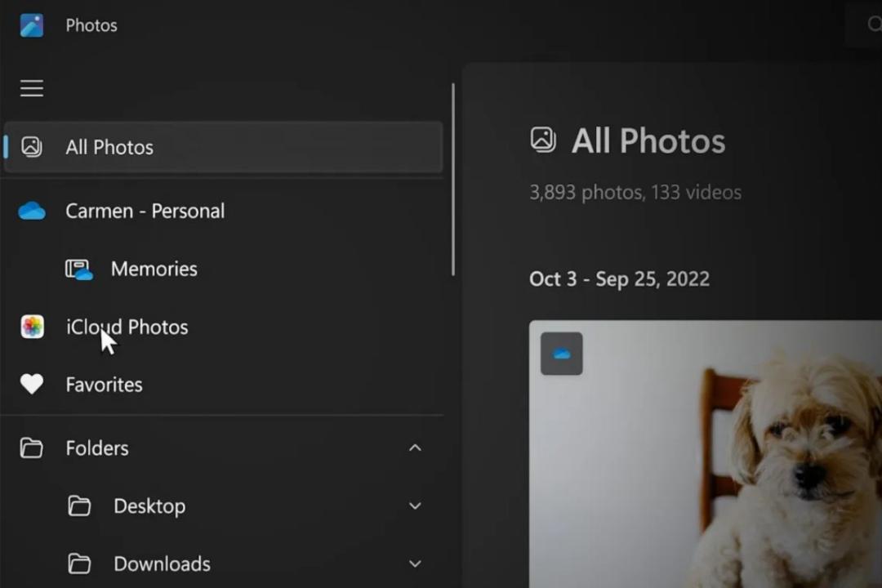This screenshot has width=882, height=588.
Task: Open the dog photo thumbnail
Action: tap(706, 454)
